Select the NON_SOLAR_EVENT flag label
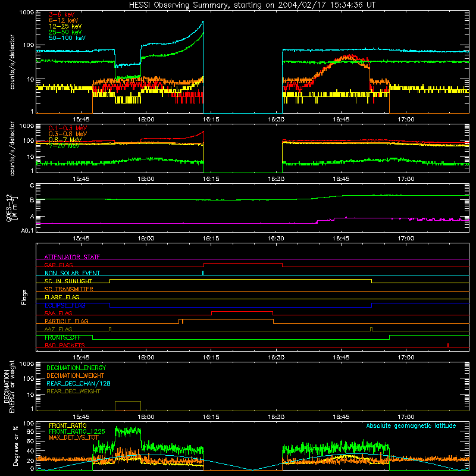The width and height of the screenshot is (476, 476). point(72,273)
